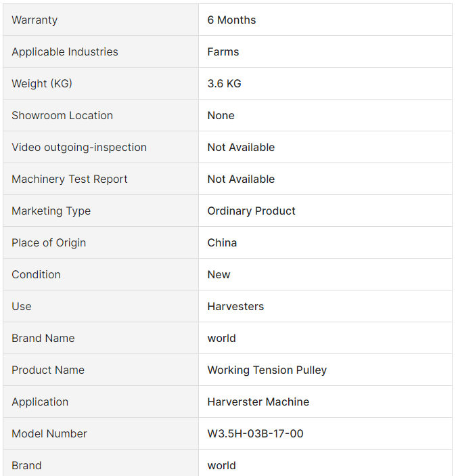458x476 pixels.
Task: Click the 3.6 KG weight value
Action: click(224, 84)
